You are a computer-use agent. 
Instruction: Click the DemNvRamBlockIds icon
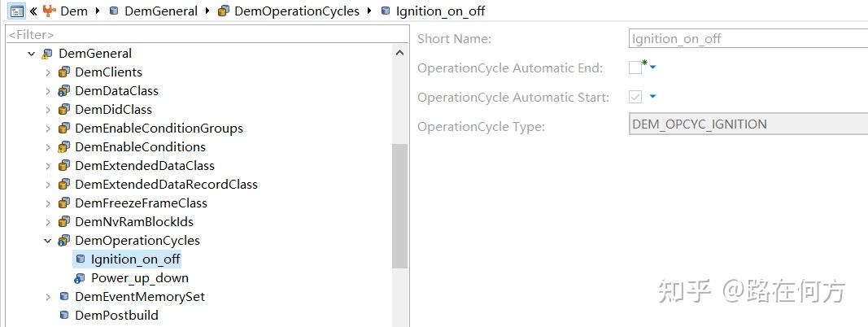click(x=64, y=222)
